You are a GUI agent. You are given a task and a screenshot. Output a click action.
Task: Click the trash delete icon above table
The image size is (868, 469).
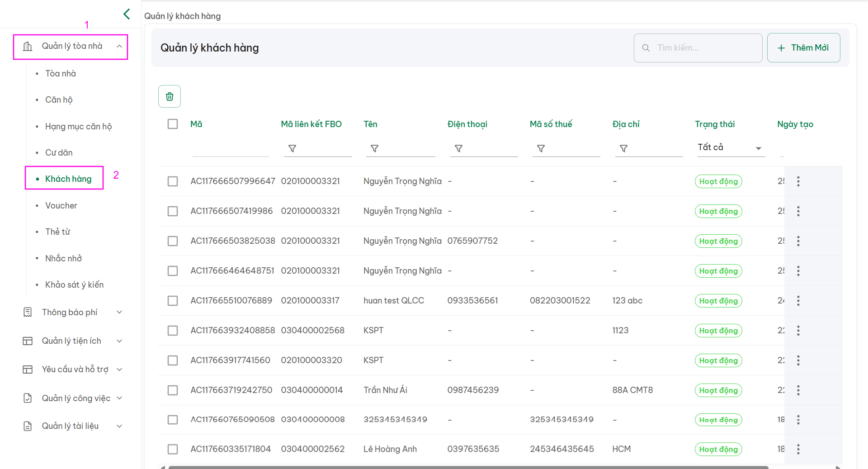point(170,96)
